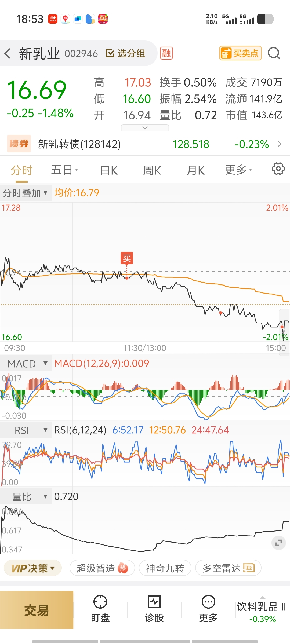Viewport: 290px width, 644px height.
Task: Tap the first red notification icon
Action: coord(53,19)
